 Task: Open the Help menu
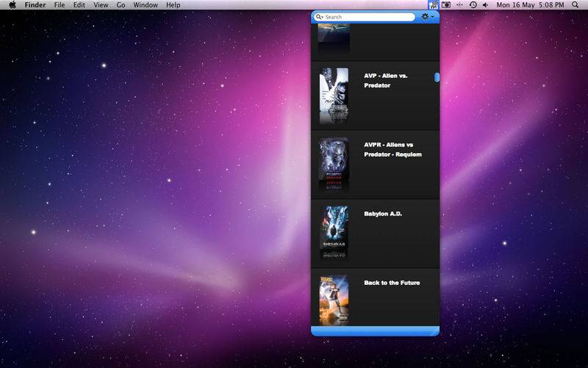[x=173, y=5]
